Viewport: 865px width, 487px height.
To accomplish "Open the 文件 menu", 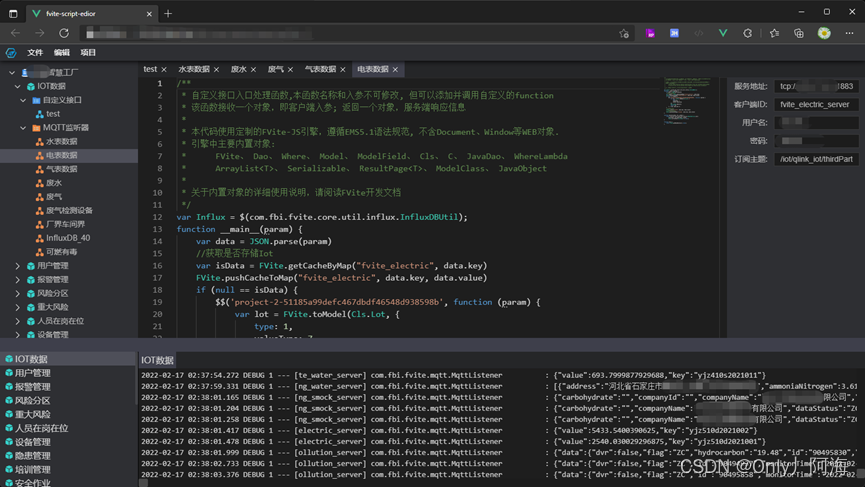I will [x=35, y=53].
